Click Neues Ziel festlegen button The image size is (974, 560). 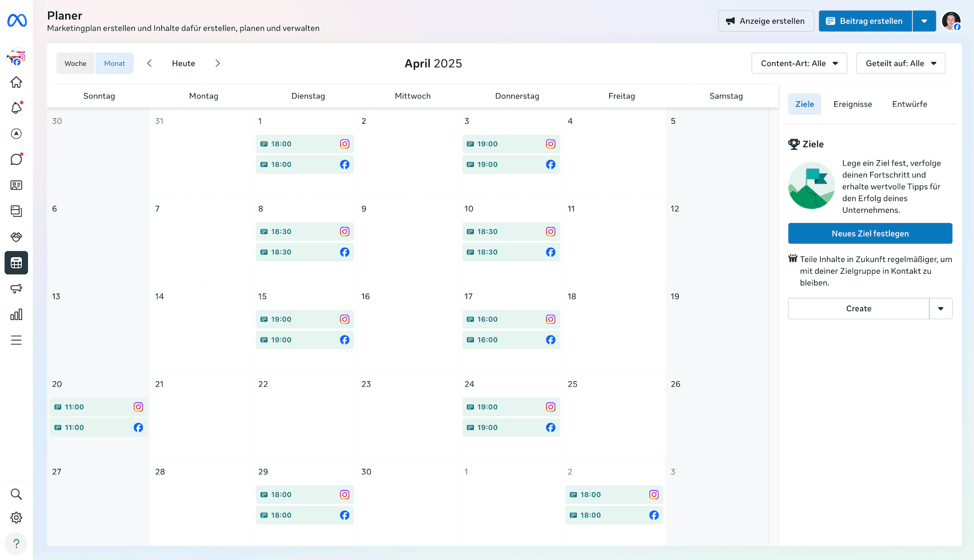click(870, 234)
